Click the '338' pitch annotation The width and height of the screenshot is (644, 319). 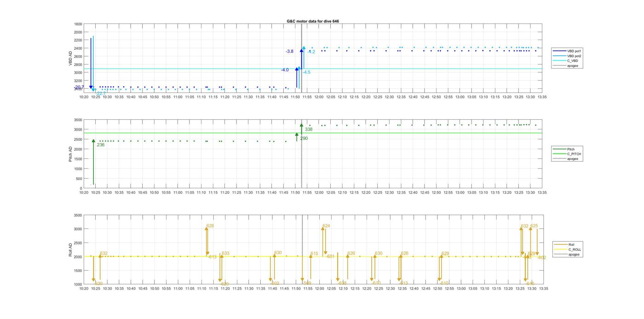pos(309,129)
